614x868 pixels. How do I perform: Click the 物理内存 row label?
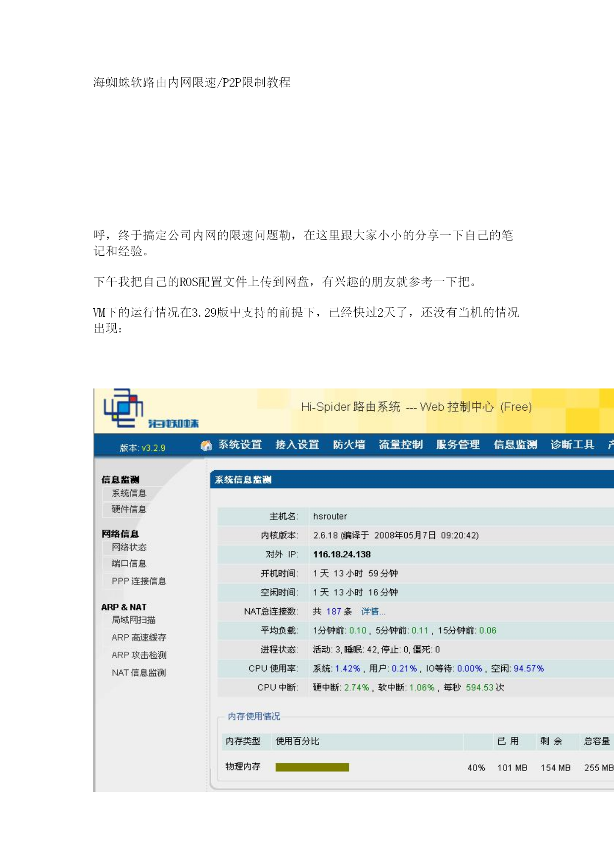pos(243,767)
